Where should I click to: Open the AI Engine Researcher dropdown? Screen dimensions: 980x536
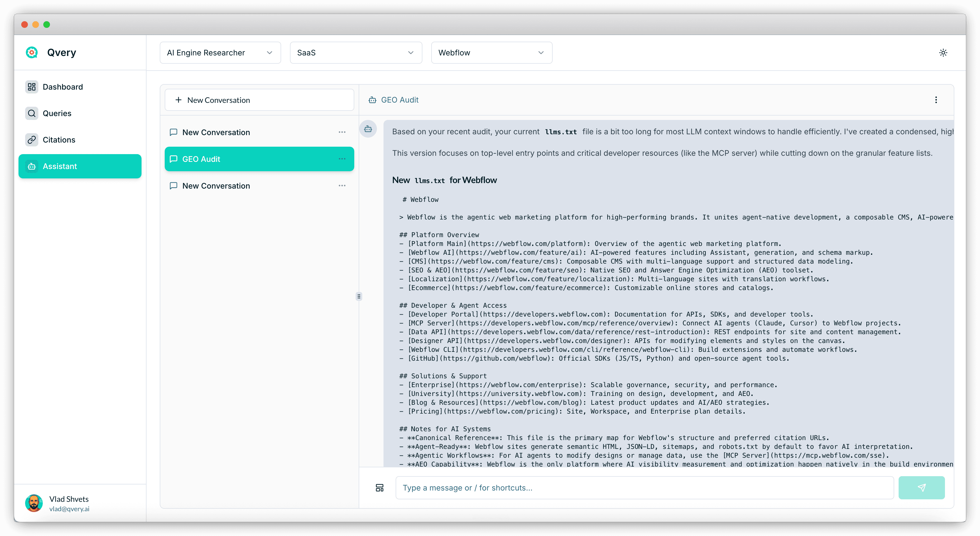coord(220,53)
